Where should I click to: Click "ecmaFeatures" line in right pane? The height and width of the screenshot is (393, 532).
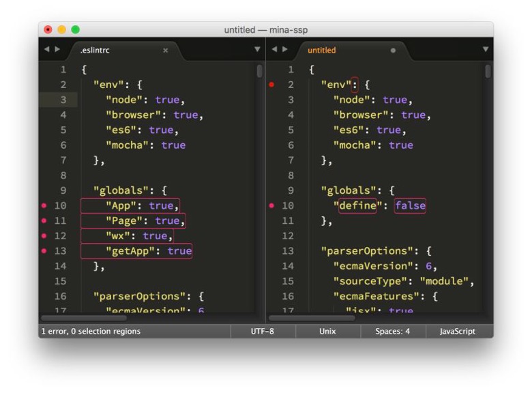pyautogui.click(x=385, y=296)
